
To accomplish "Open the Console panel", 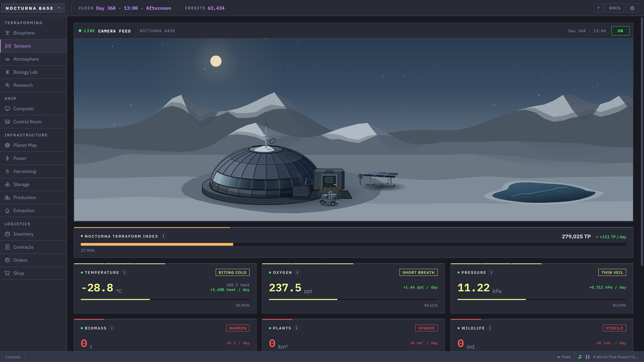I will (x=13, y=357).
